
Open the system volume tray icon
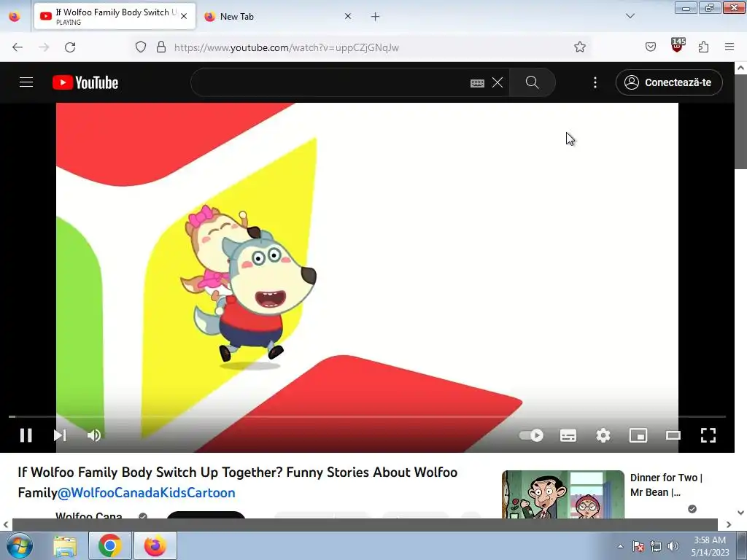point(673,546)
